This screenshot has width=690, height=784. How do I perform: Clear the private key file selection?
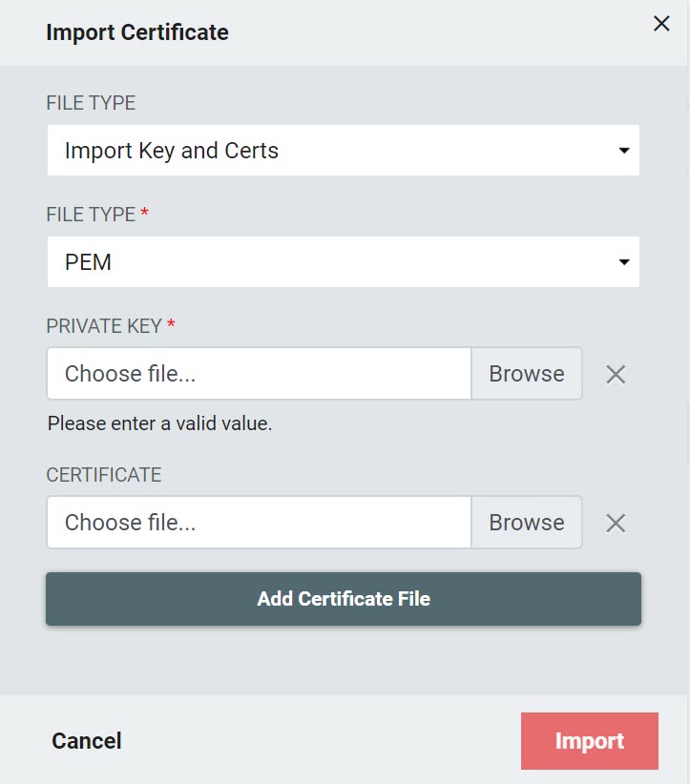(616, 374)
